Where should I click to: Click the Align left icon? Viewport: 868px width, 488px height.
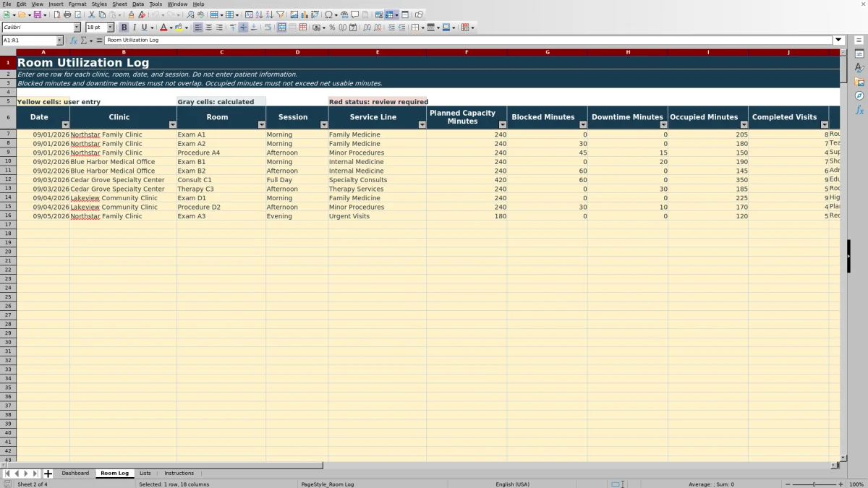click(198, 27)
